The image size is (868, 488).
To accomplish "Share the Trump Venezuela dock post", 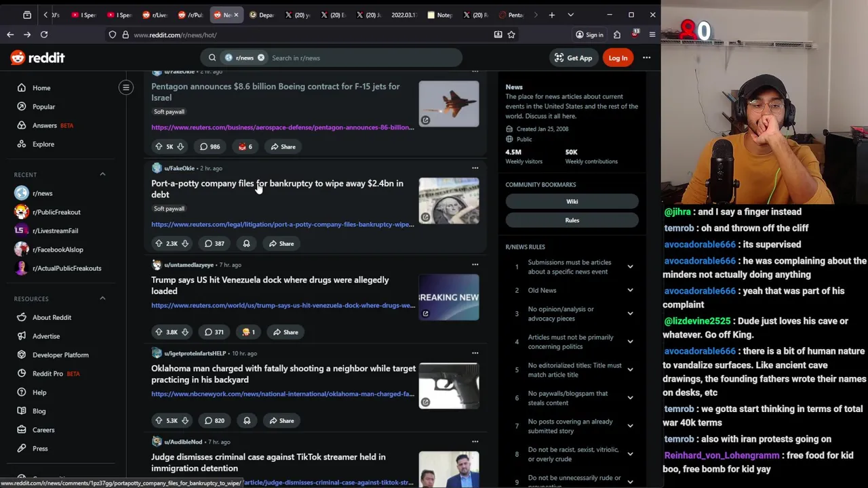I will point(285,332).
